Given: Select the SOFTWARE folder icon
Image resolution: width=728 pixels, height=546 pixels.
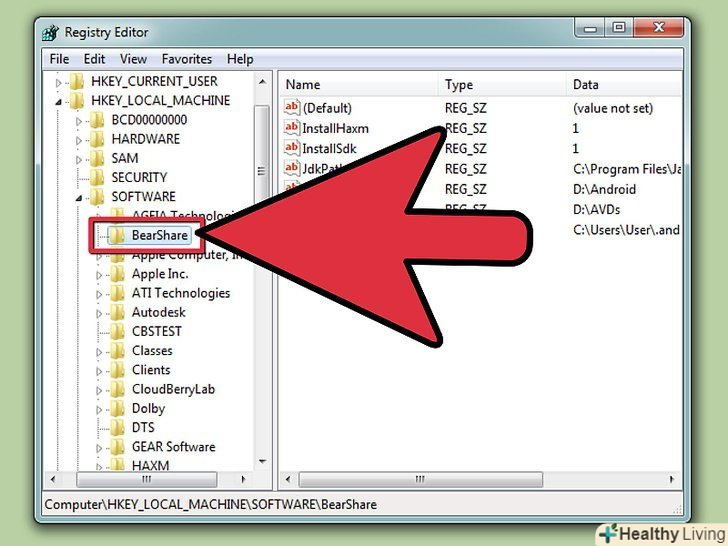Looking at the screenshot, I should click(97, 197).
